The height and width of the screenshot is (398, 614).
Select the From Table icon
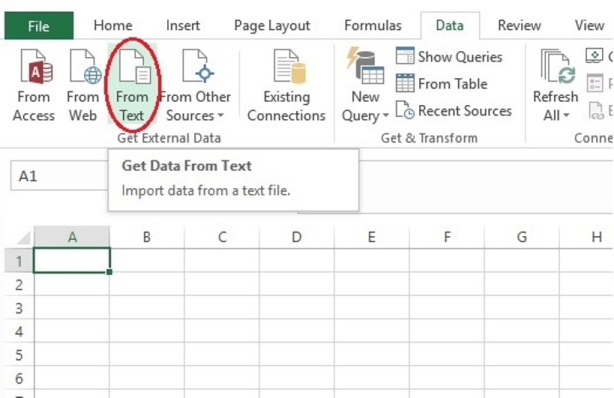tap(405, 83)
